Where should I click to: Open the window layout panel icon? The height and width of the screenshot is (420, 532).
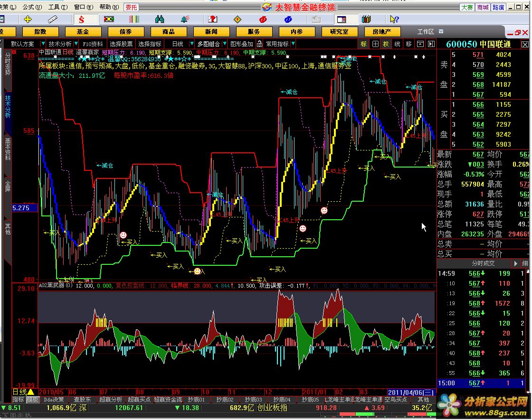tap(342, 19)
